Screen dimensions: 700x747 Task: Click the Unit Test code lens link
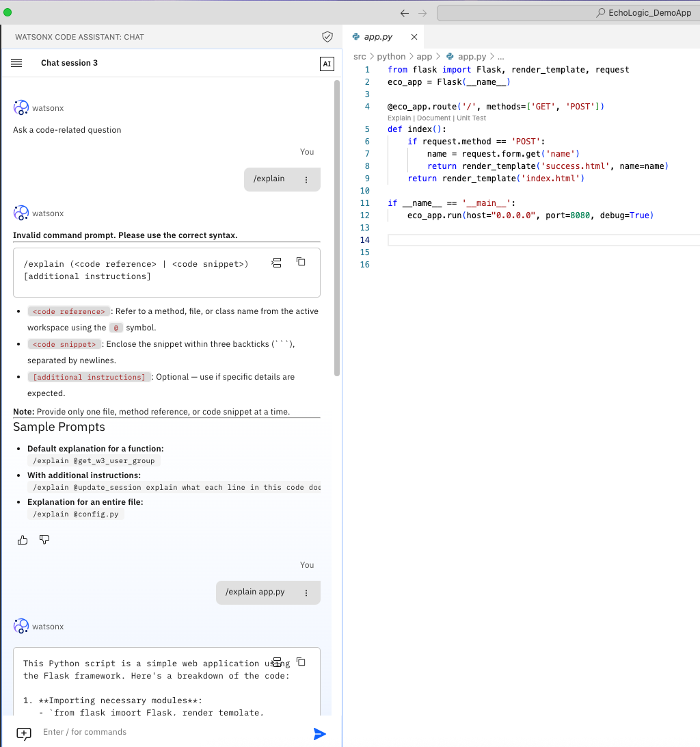coord(472,118)
